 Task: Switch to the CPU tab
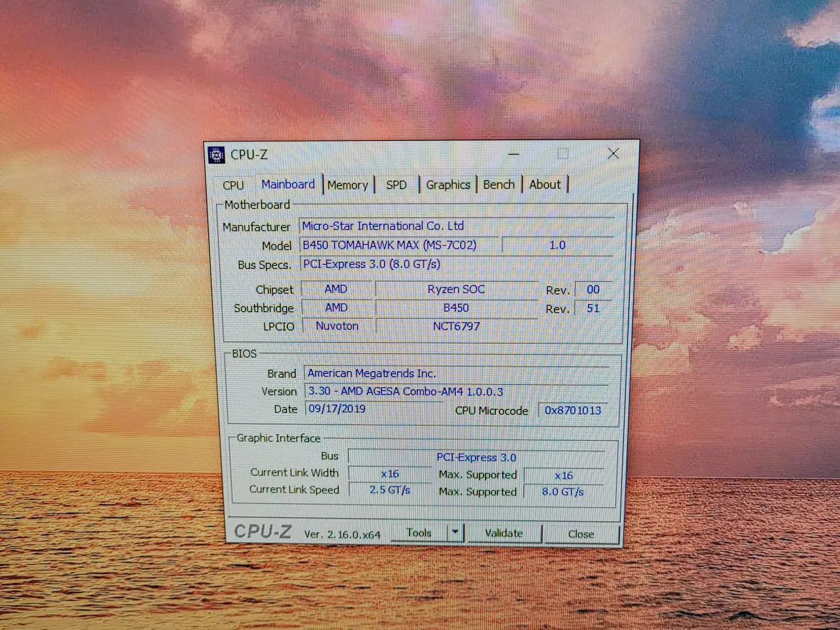coord(233,186)
